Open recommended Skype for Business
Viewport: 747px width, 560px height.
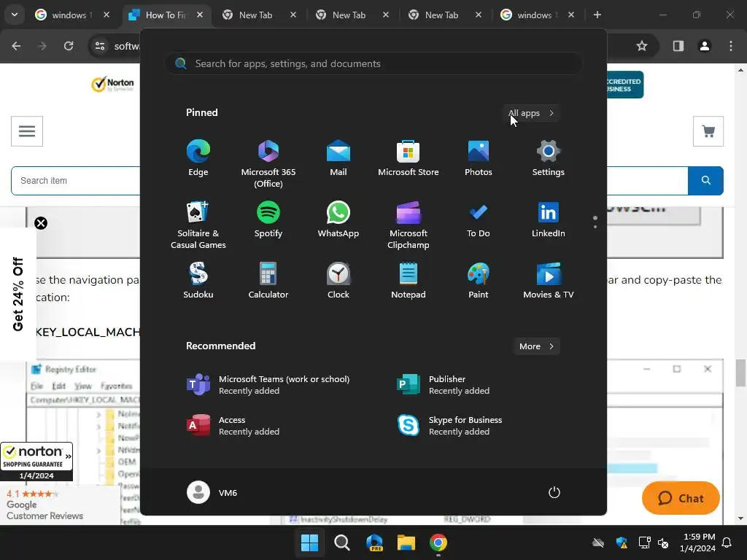450,426
